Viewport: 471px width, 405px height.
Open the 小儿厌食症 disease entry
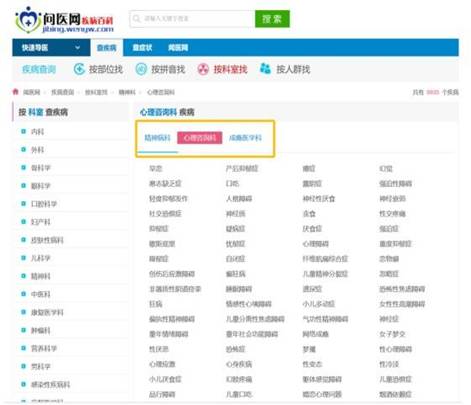165,379
